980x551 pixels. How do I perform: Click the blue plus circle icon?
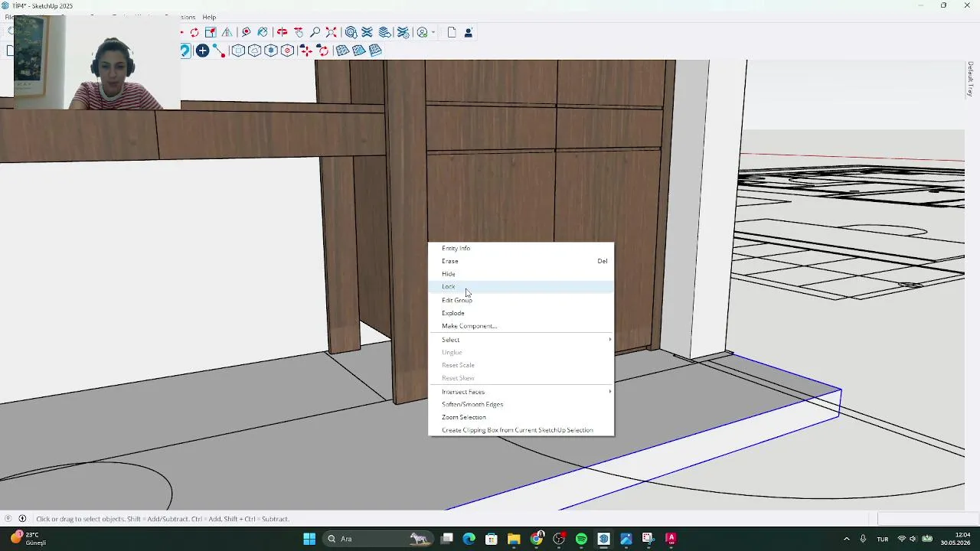click(x=202, y=51)
